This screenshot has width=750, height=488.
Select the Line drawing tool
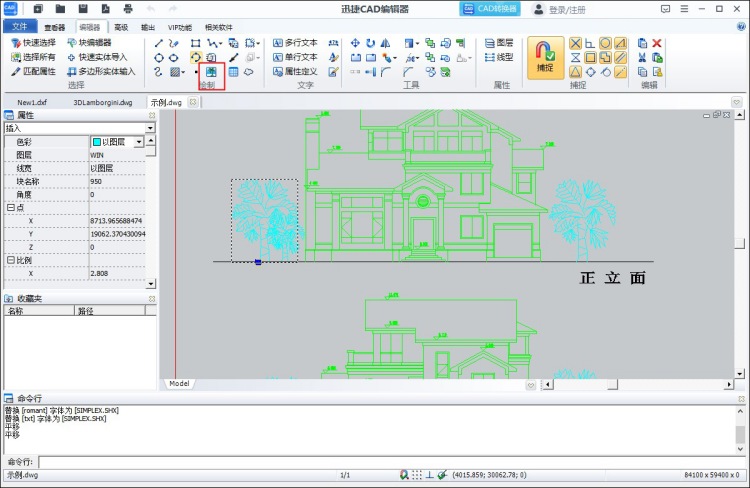tap(158, 44)
